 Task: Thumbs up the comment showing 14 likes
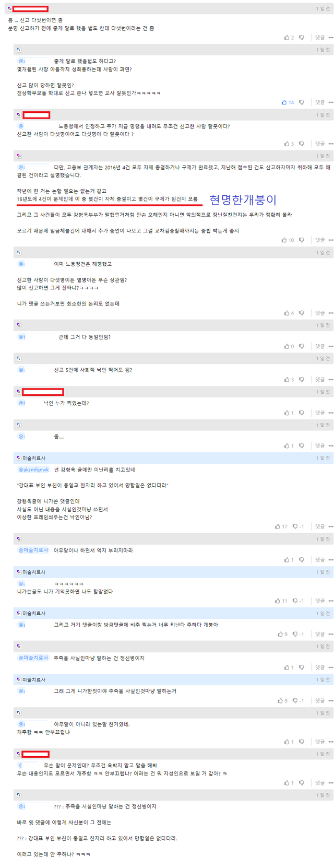(x=284, y=102)
